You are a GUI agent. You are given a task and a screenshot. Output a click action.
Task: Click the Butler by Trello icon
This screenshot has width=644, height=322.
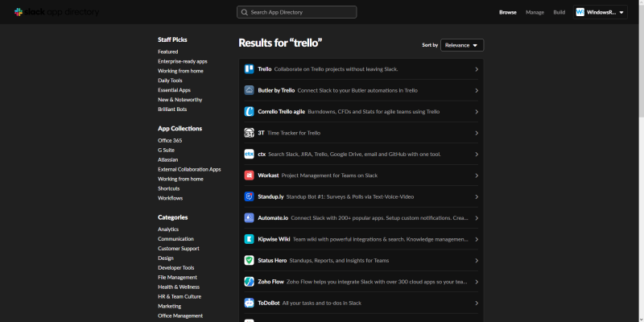pos(250,90)
